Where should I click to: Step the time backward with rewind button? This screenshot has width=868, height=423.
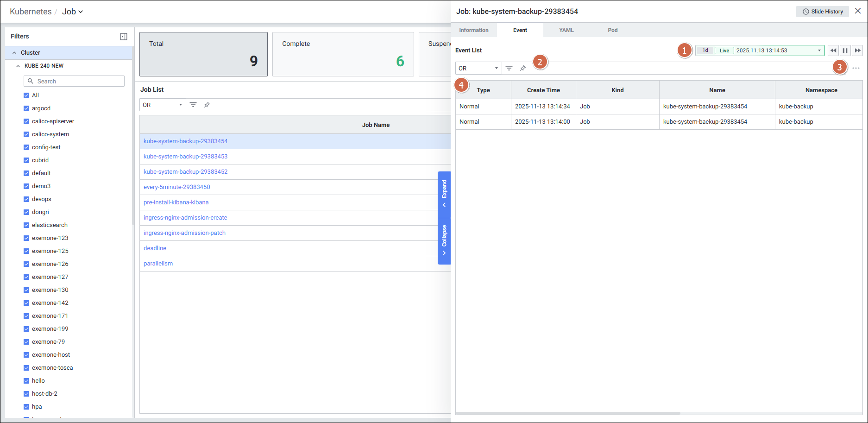pos(833,51)
